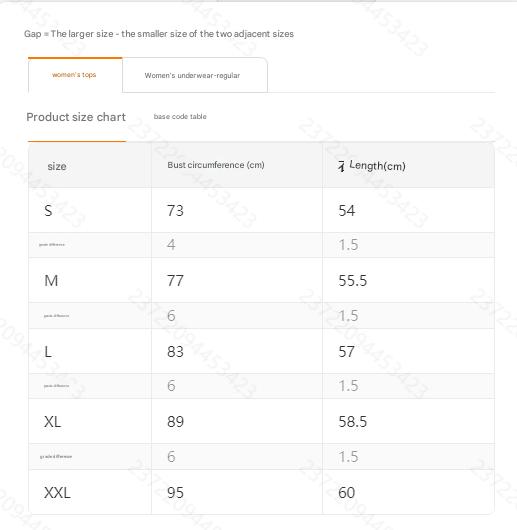Image resolution: width=517 pixels, height=530 pixels.
Task: Select the M size row label
Action: point(51,281)
